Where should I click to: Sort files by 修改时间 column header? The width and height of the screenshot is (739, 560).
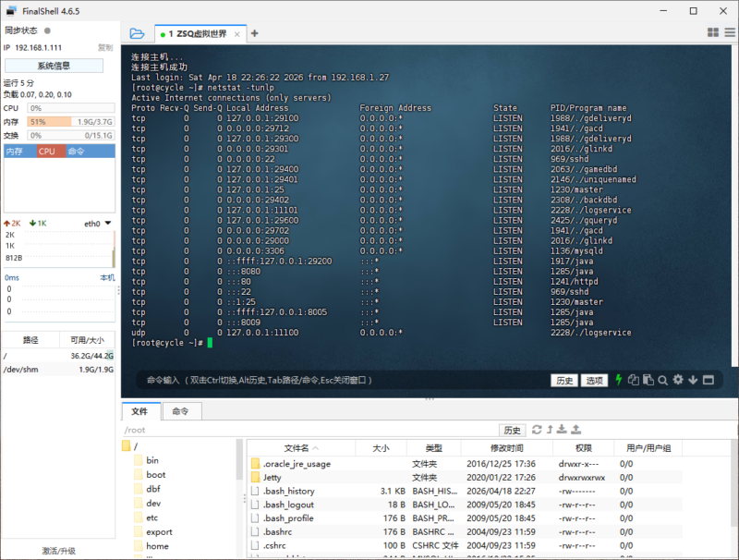pos(506,448)
